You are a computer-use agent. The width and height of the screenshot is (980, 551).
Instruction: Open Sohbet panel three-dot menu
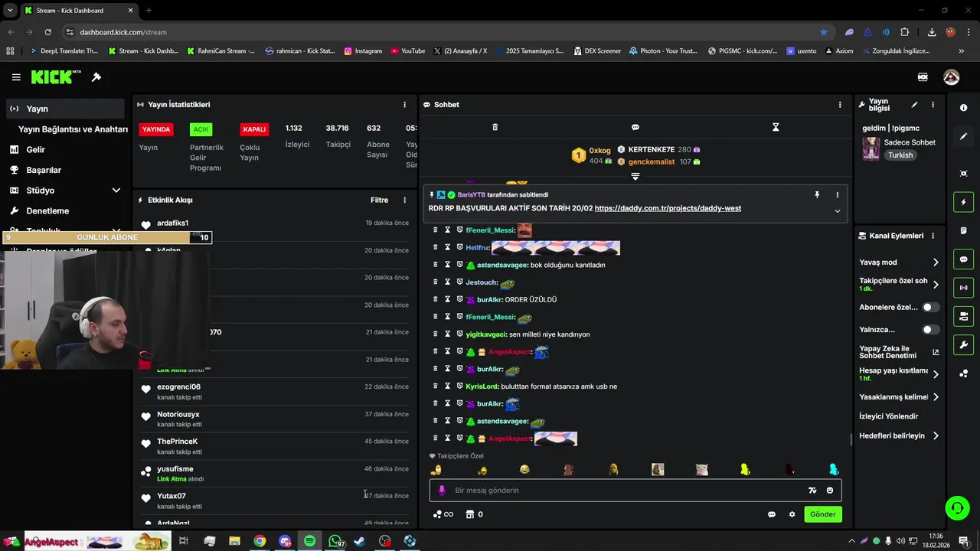point(840,105)
